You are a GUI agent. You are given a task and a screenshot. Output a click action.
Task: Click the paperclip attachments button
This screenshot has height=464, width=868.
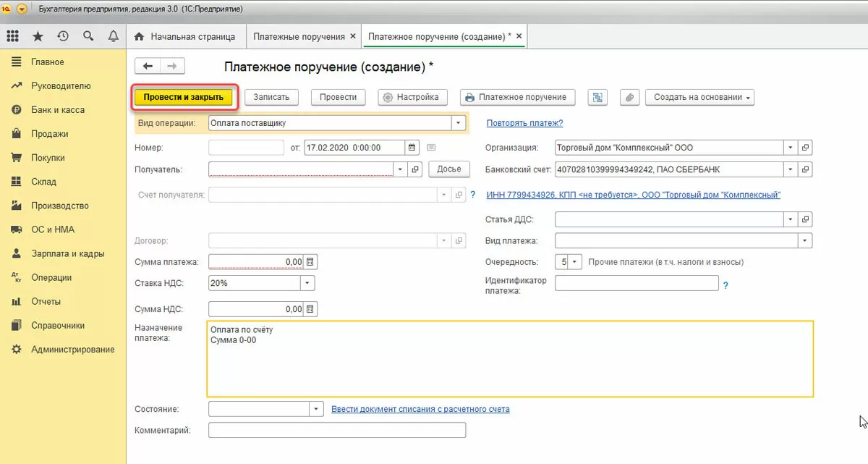click(x=630, y=97)
